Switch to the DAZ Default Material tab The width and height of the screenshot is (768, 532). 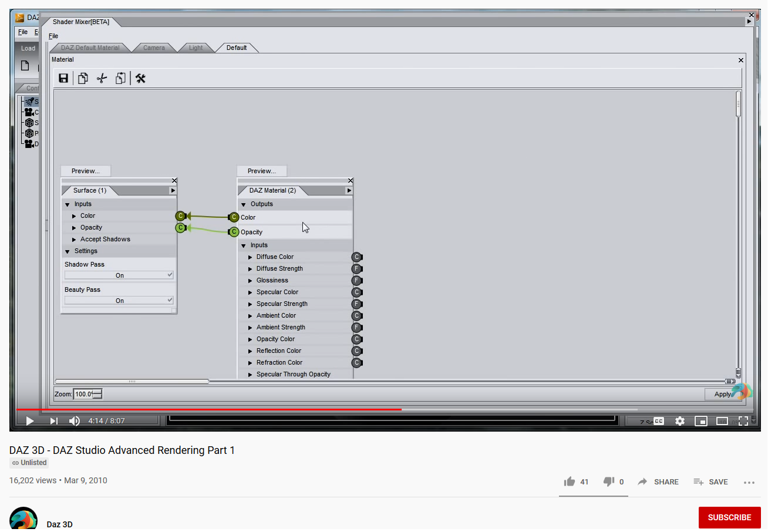(90, 48)
